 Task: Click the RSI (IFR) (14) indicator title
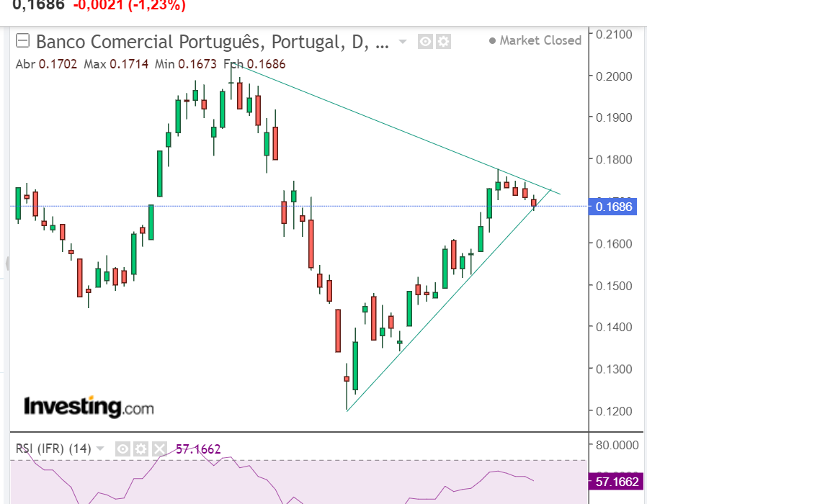[x=53, y=449]
